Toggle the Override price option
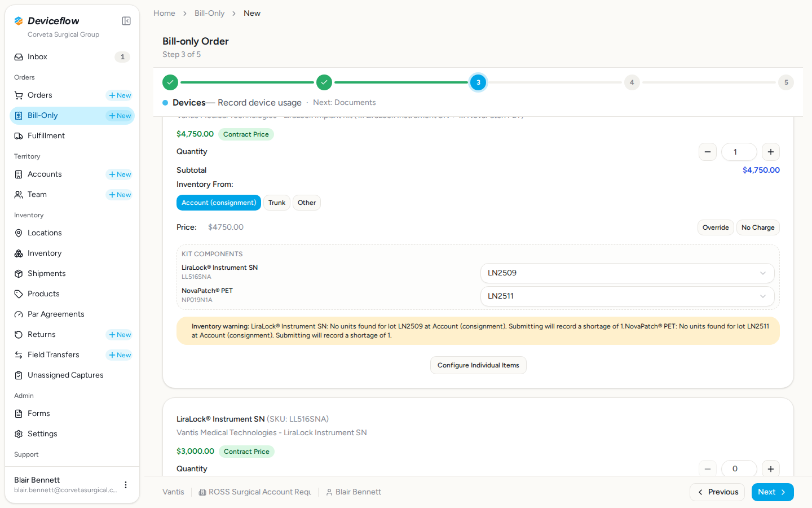This screenshot has width=812, height=508. [x=716, y=227]
